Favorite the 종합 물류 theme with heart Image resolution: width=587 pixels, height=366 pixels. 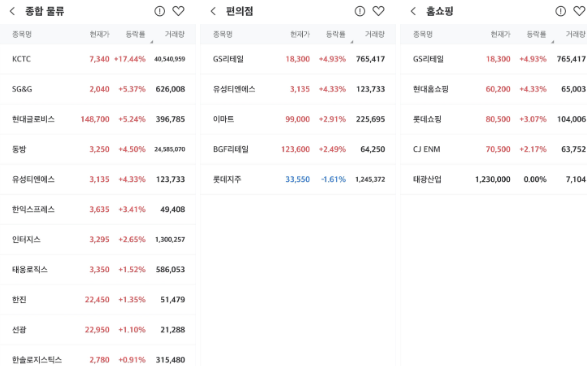pos(178,11)
